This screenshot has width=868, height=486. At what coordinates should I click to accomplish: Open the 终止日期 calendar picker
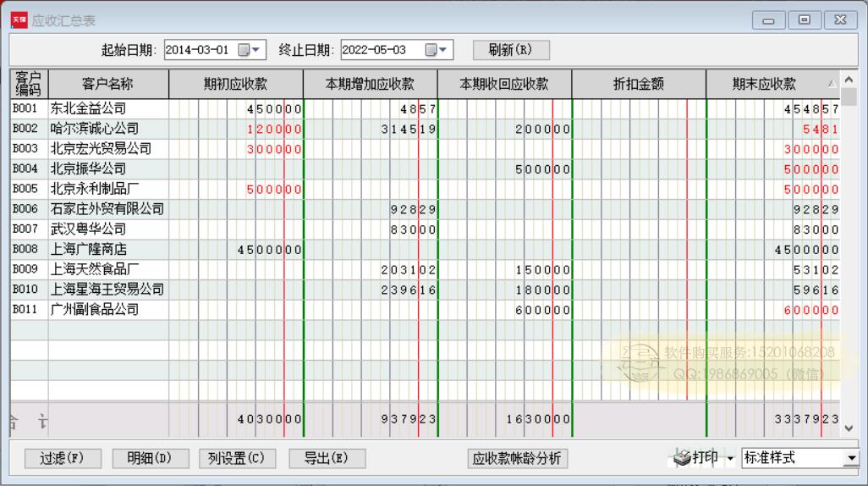pos(440,50)
